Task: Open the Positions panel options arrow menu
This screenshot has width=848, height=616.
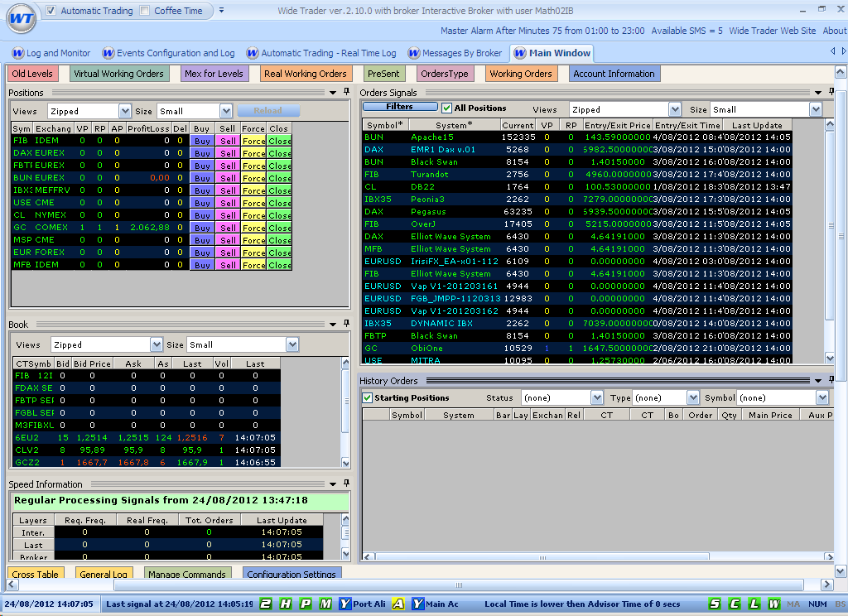Action: click(x=333, y=93)
